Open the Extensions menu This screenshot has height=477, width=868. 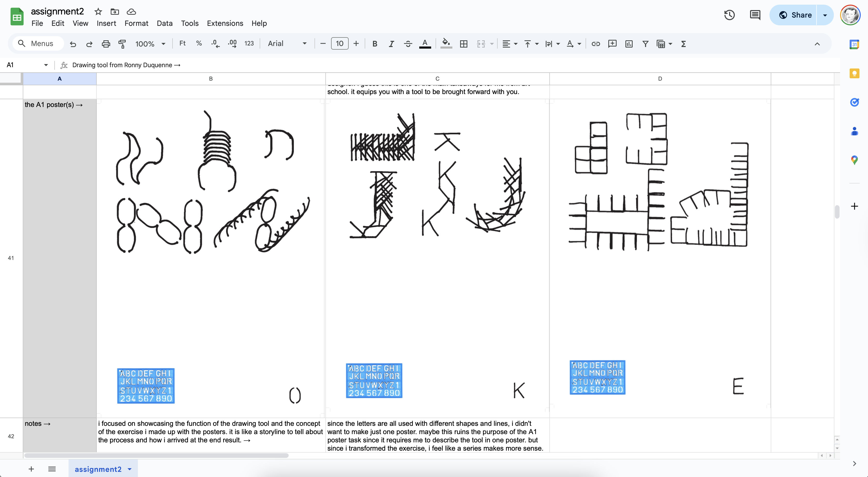point(225,23)
